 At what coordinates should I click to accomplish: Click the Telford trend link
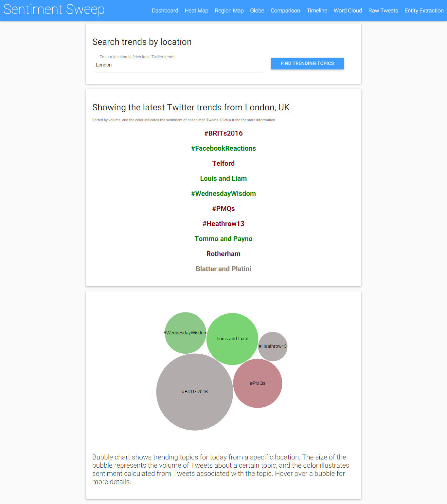point(223,163)
